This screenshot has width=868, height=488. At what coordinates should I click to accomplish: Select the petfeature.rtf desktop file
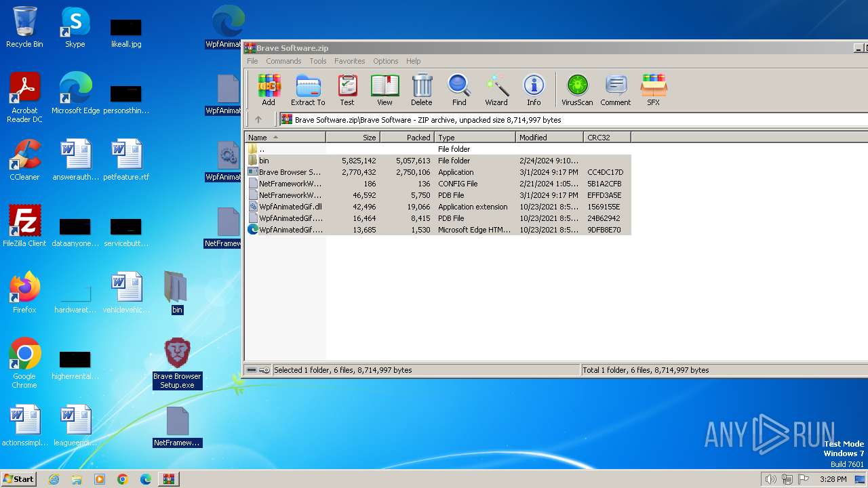coord(126,160)
